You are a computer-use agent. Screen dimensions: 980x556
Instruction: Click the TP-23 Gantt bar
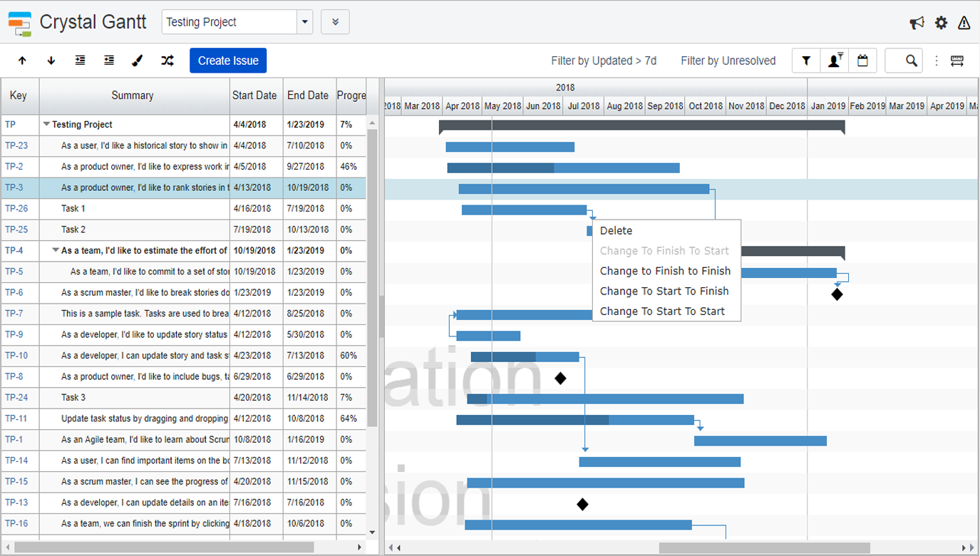[x=510, y=147]
